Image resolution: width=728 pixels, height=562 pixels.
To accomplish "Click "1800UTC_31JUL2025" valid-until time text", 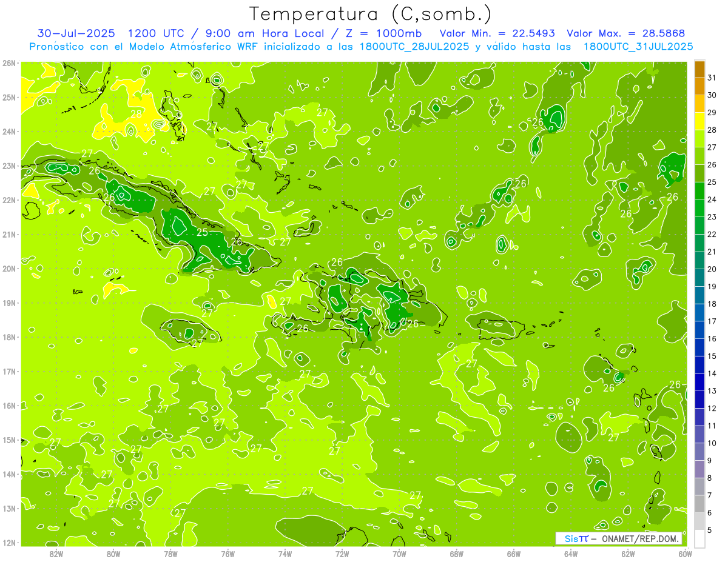I will 637,47.
